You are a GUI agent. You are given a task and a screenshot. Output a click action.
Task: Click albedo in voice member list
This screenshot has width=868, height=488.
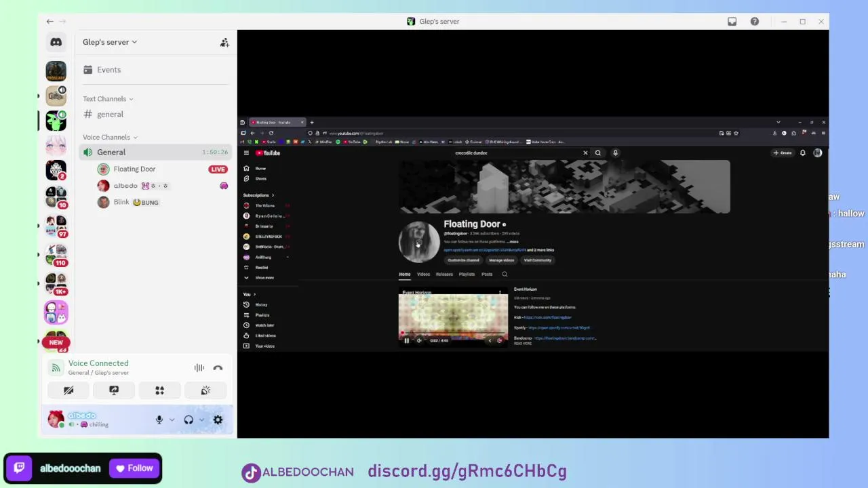pos(125,186)
